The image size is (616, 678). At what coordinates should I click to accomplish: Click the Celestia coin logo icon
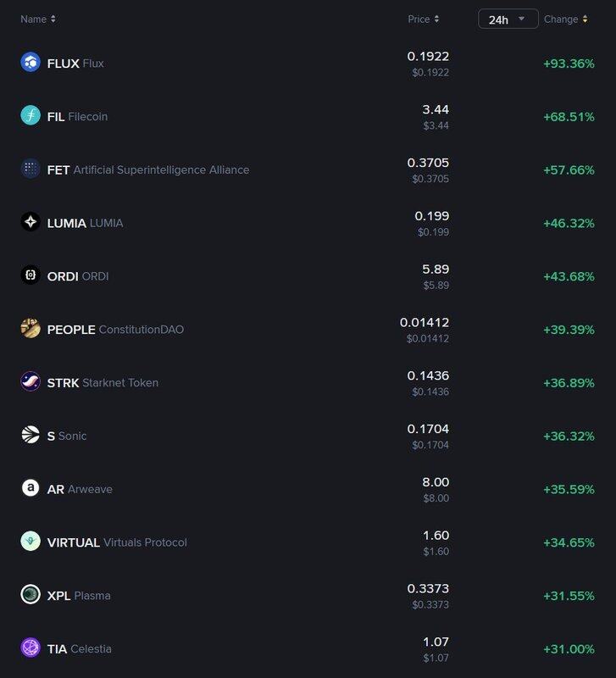[x=31, y=648]
